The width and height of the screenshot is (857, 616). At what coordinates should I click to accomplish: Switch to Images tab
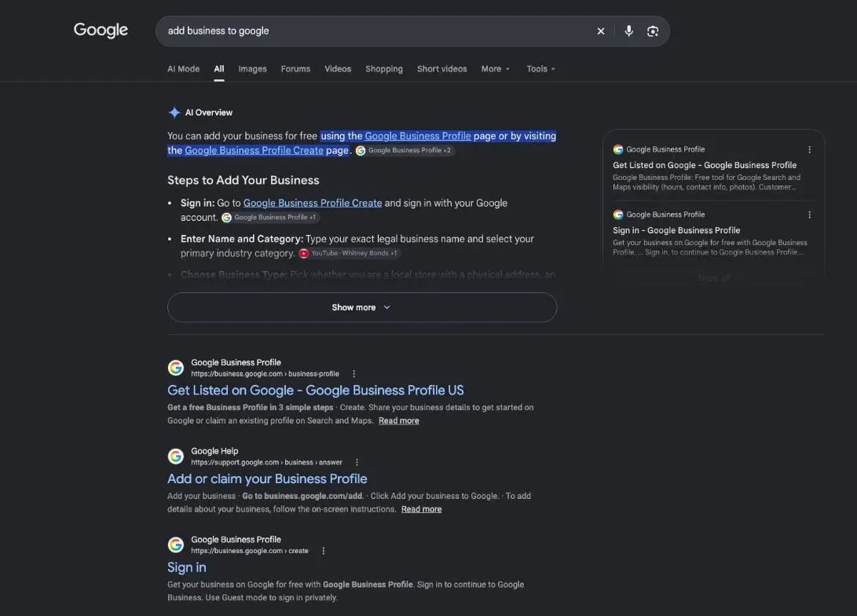252,69
